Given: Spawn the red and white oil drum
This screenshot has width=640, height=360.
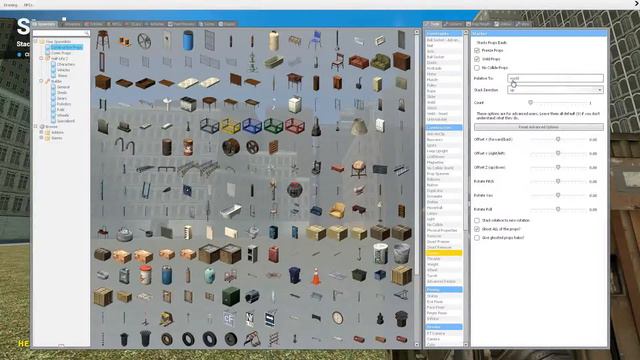Looking at the screenshot, I should 145,276.
